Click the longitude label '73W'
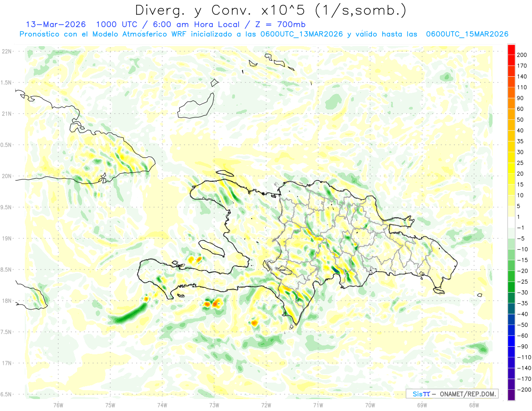 click(214, 405)
